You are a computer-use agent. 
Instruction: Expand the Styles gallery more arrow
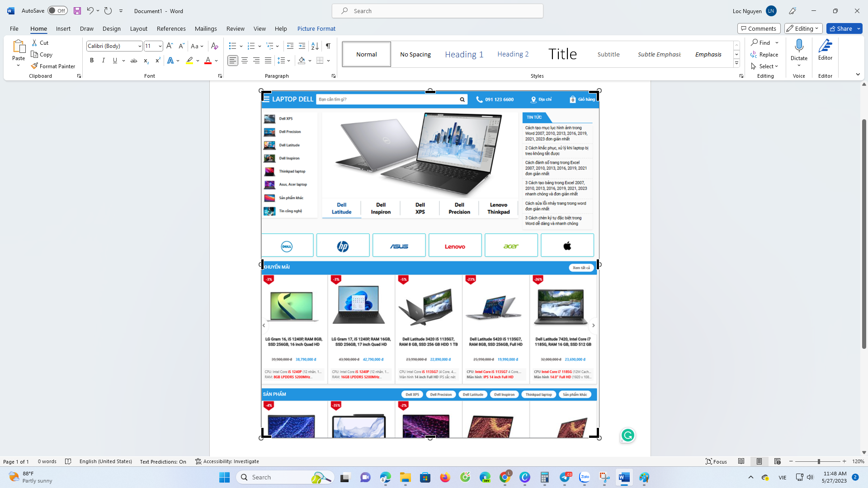(736, 63)
